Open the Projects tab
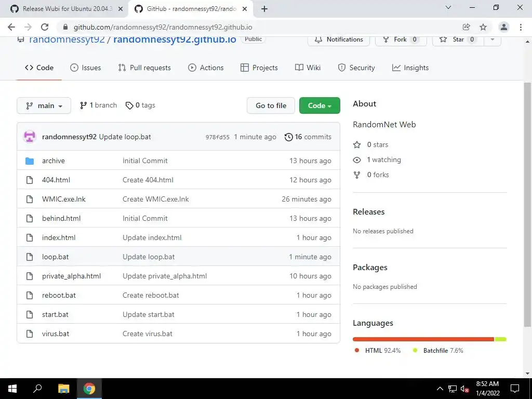 pyautogui.click(x=259, y=68)
